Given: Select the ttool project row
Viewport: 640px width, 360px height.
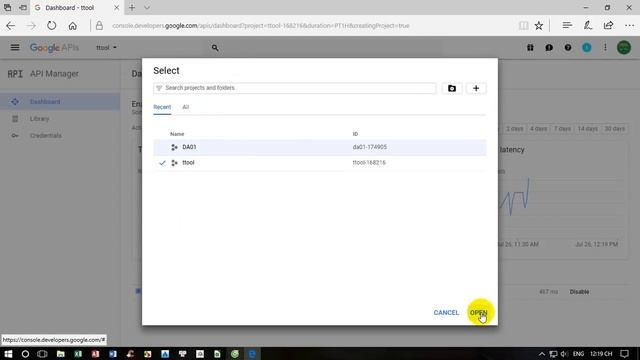Looking at the screenshot, I should pyautogui.click(x=320, y=162).
